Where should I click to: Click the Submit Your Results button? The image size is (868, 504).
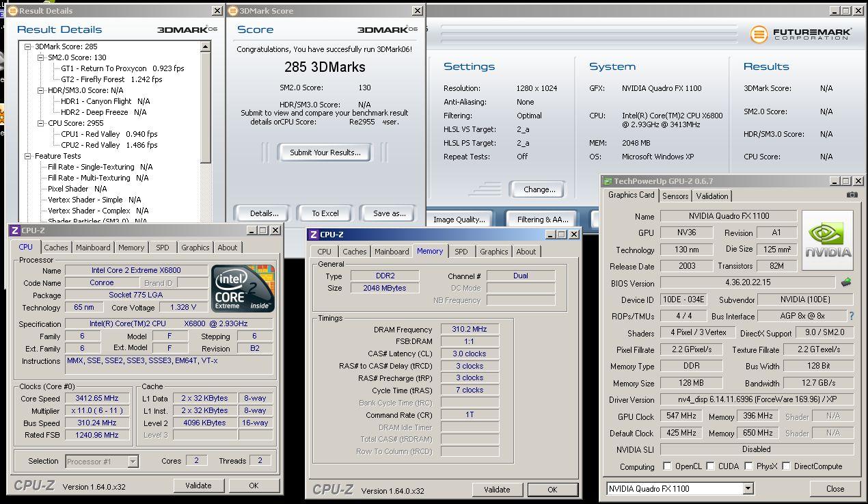(x=325, y=152)
